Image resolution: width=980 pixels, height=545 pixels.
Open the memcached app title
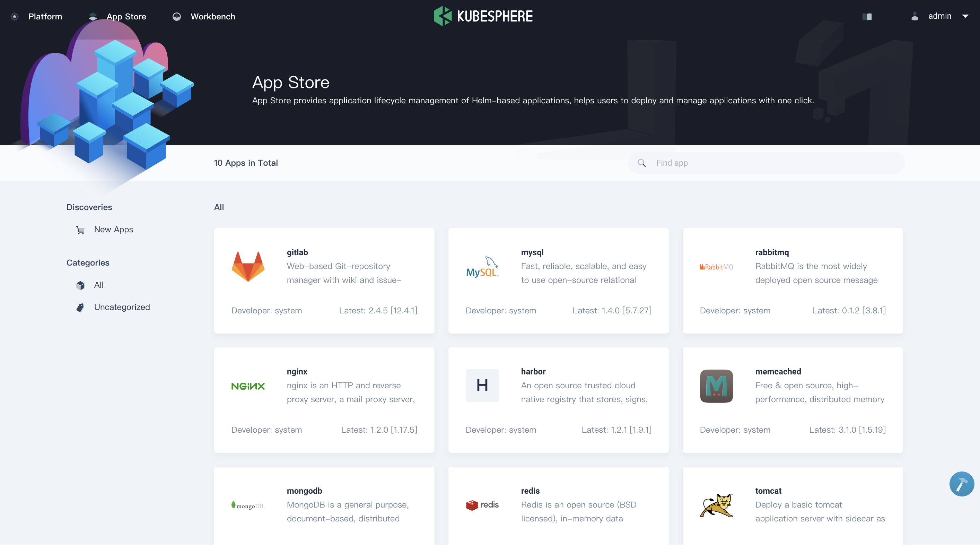tap(778, 371)
